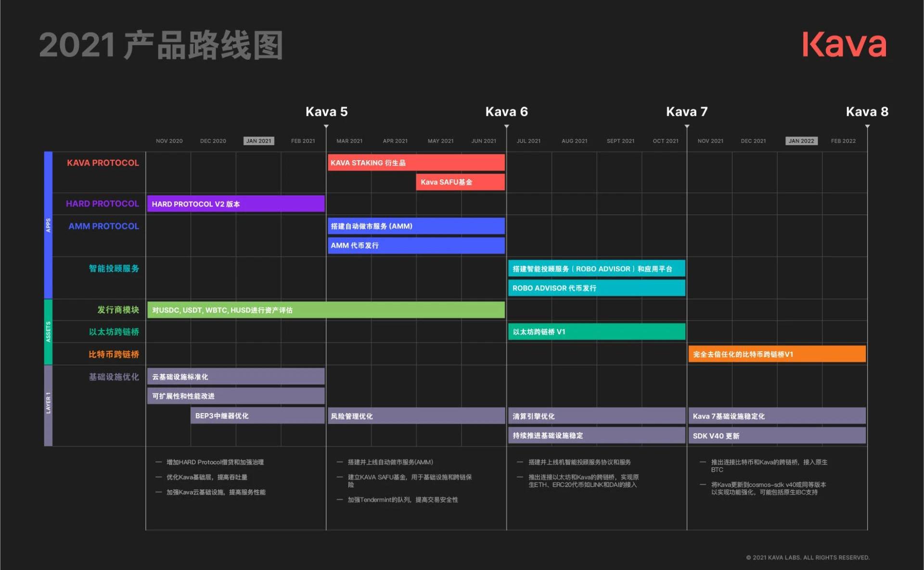Click the Kava 7 milestone triangle
The height and width of the screenshot is (570, 924).
[687, 127]
